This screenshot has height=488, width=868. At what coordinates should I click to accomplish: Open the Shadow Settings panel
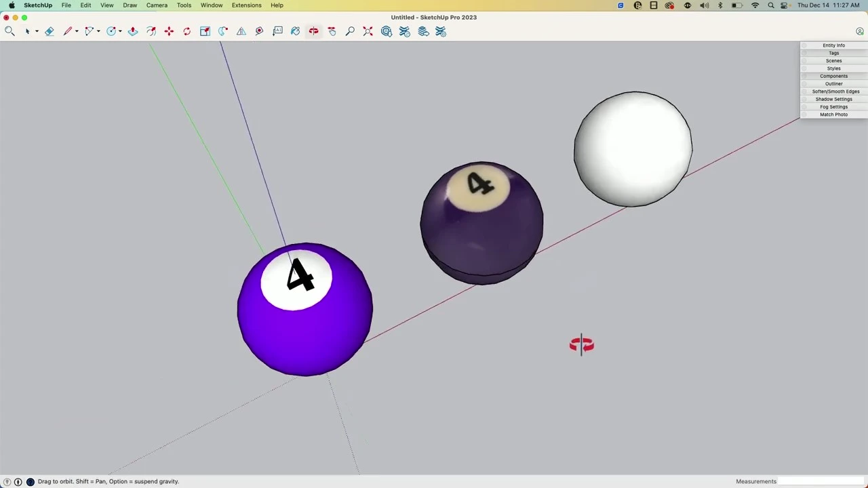tap(833, 99)
